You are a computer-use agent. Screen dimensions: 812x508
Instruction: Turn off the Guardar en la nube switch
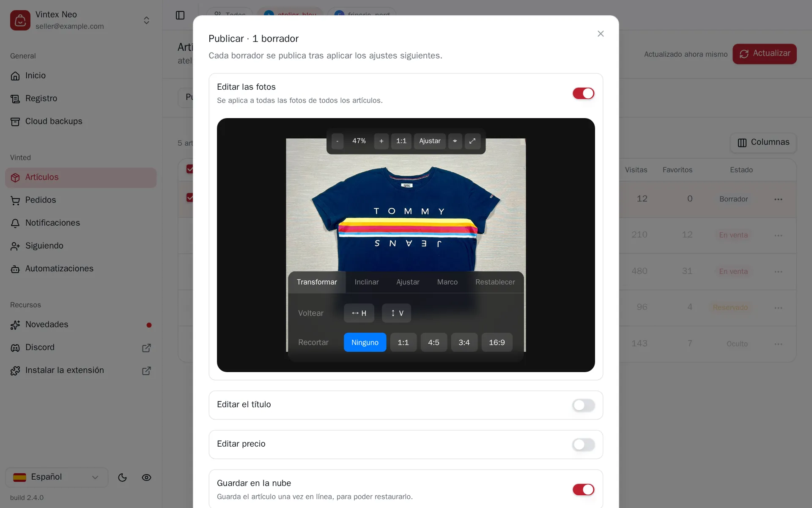coord(584,489)
